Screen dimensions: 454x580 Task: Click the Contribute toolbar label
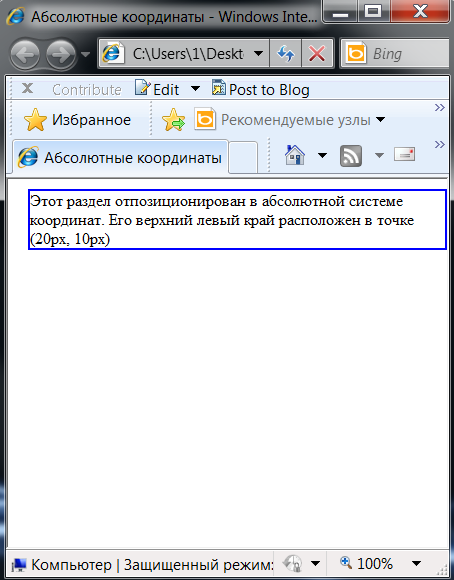click(x=87, y=90)
